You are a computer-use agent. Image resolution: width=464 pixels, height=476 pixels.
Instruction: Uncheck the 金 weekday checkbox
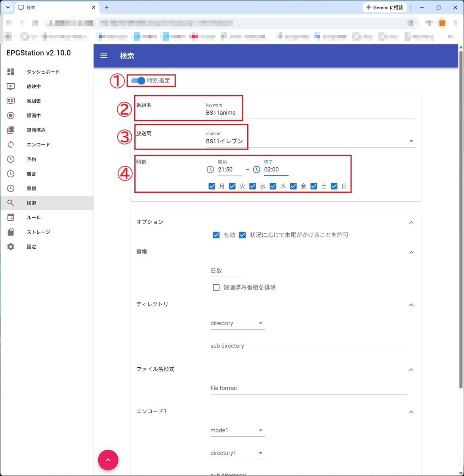click(294, 186)
